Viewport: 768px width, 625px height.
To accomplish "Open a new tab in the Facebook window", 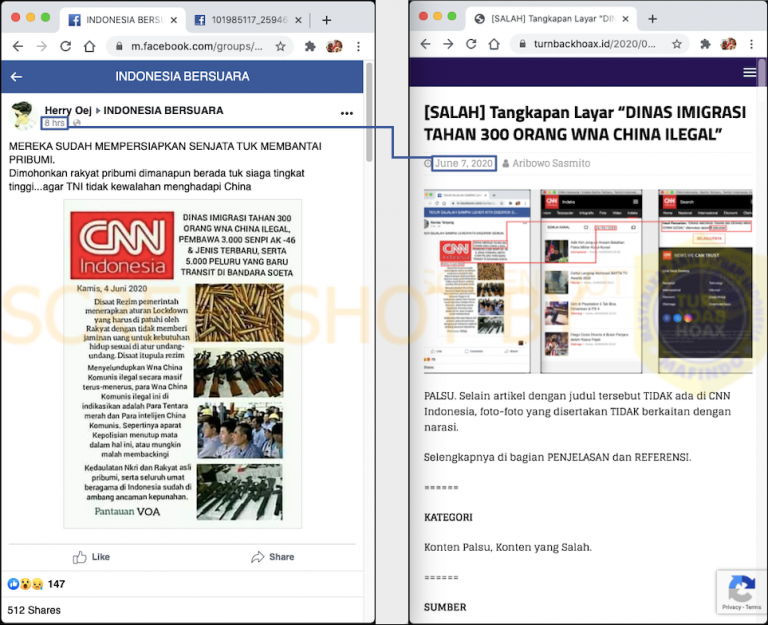I will 327,20.
